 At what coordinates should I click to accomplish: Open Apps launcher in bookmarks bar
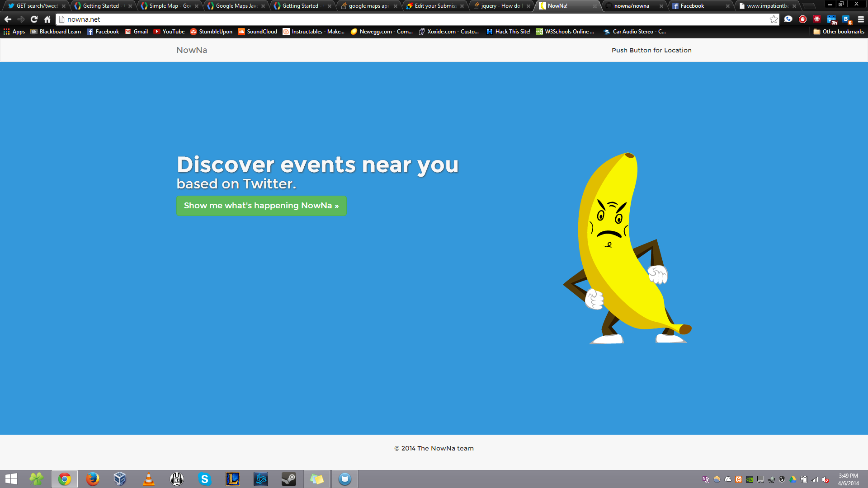click(14, 32)
